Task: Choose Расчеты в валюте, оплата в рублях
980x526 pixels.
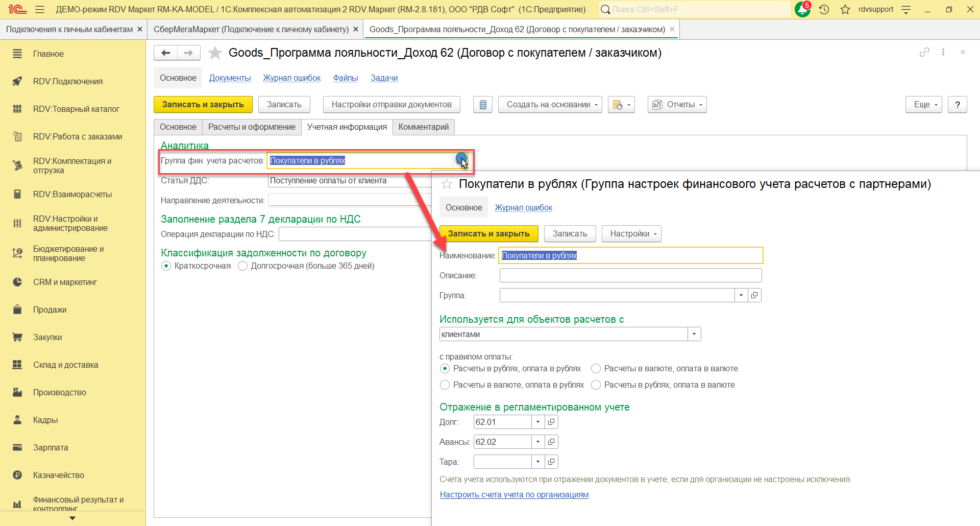Action: pyautogui.click(x=445, y=385)
